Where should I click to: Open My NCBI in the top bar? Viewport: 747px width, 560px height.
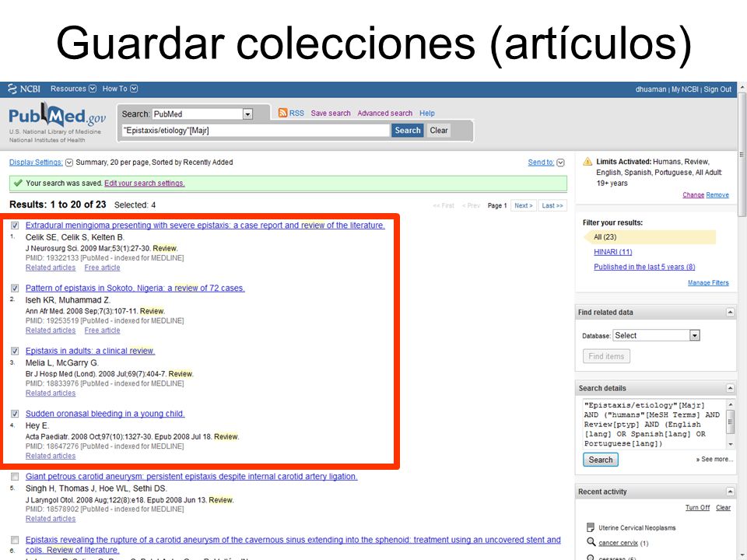tap(685, 89)
